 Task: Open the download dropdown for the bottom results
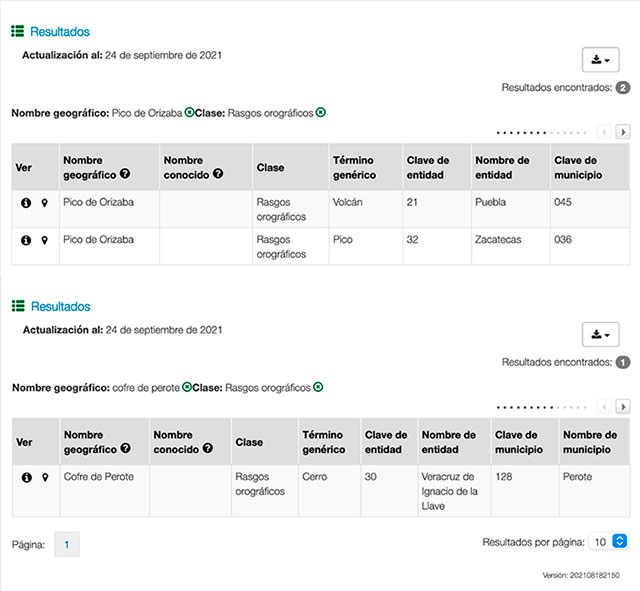600,334
